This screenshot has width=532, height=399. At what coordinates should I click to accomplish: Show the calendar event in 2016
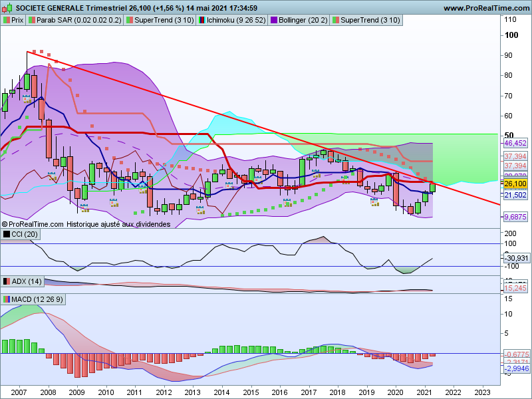[x=287, y=203]
